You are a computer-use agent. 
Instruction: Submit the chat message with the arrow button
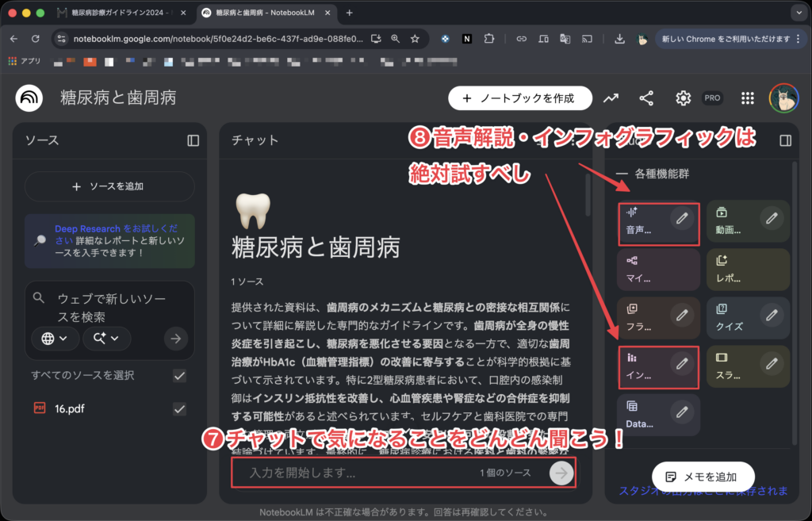pyautogui.click(x=562, y=473)
